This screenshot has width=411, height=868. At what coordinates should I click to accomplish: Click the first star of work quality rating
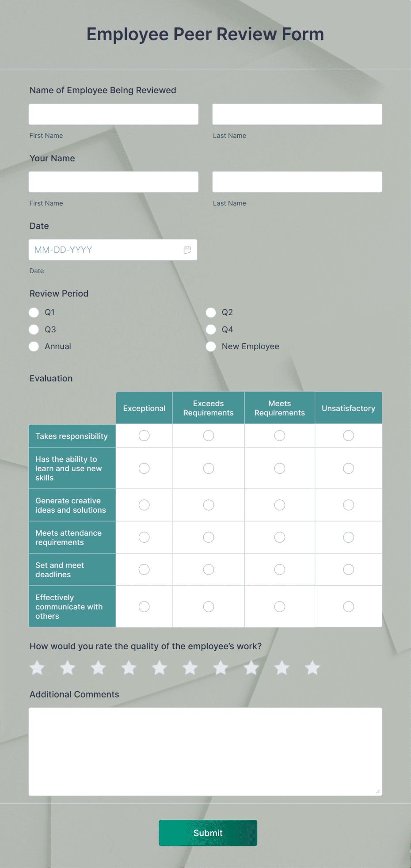(x=37, y=668)
